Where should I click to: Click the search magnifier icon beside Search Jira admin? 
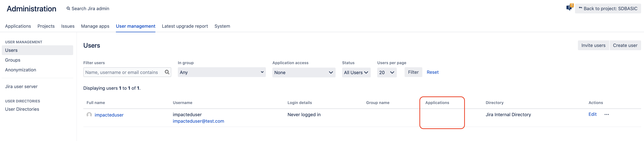click(68, 9)
